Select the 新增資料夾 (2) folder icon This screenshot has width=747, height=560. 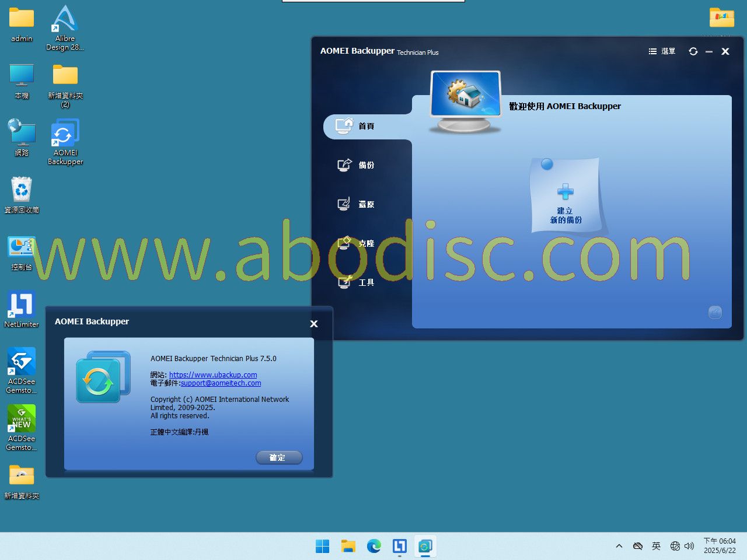pos(65,86)
